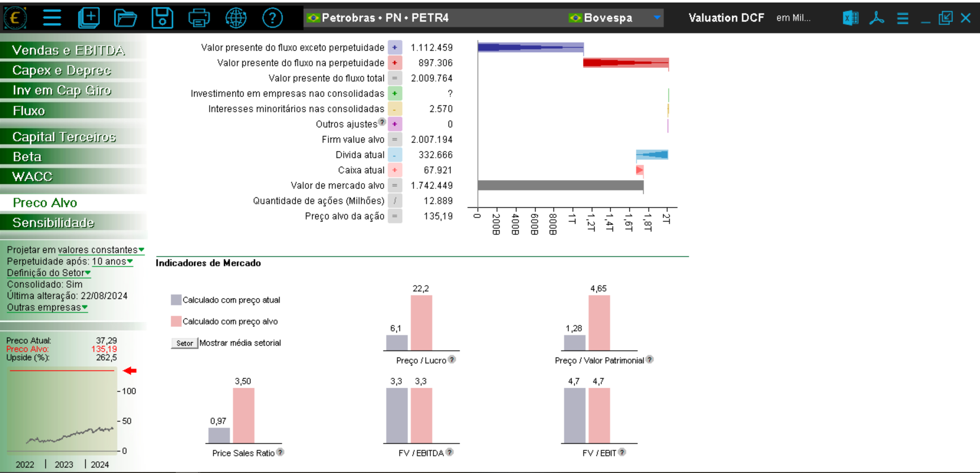Click Última alteração: 22/08/2024 text

click(67, 296)
